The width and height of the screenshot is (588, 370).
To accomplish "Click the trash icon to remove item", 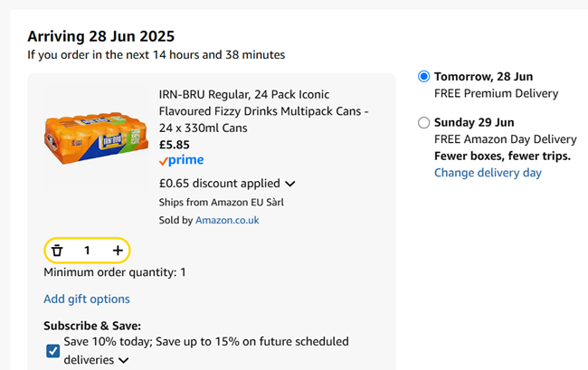I will tap(57, 250).
